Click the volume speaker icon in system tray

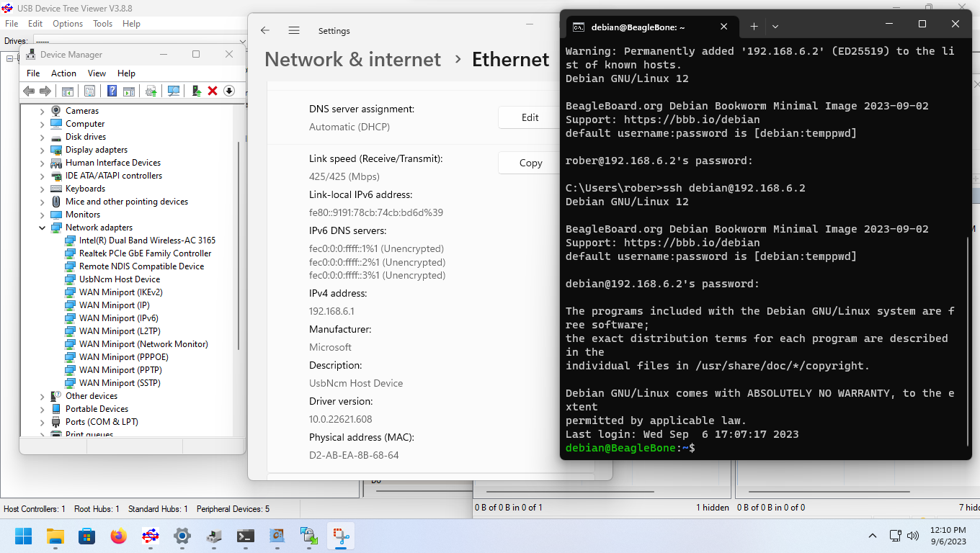[913, 536]
